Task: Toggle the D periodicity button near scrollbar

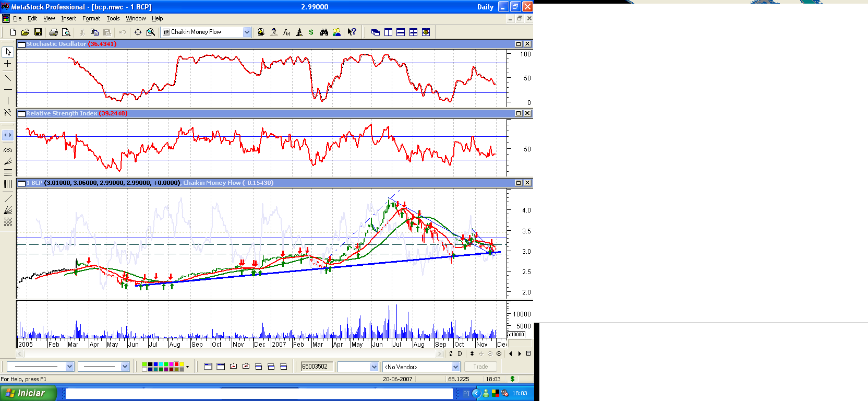Action: tap(460, 353)
